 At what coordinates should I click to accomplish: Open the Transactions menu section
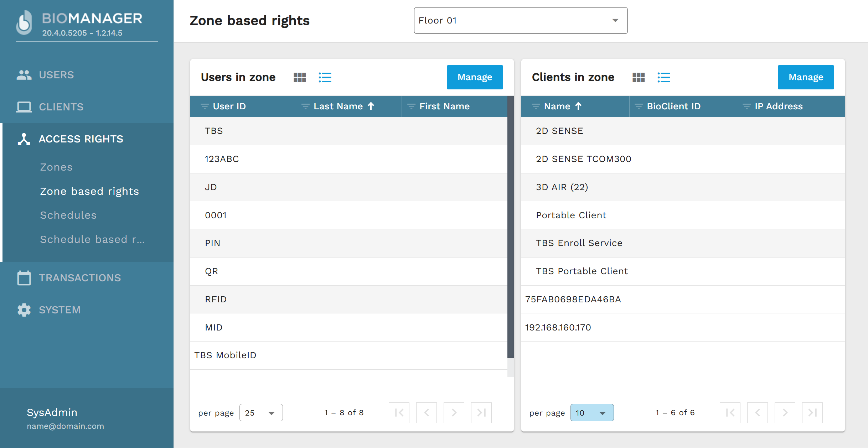(x=80, y=278)
